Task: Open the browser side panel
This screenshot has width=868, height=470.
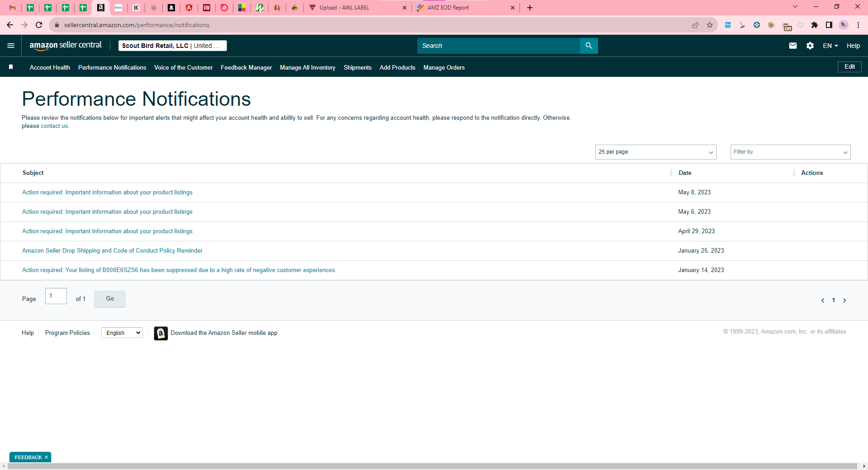Action: (829, 25)
